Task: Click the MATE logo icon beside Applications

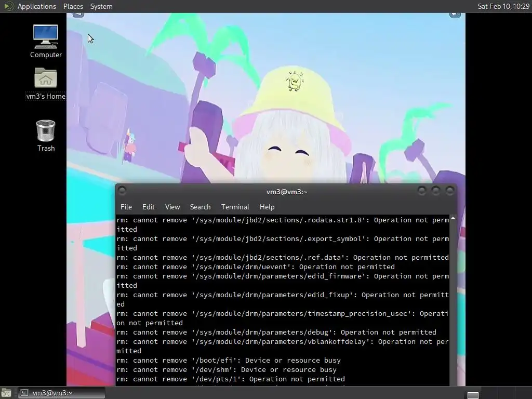Action: click(x=8, y=6)
